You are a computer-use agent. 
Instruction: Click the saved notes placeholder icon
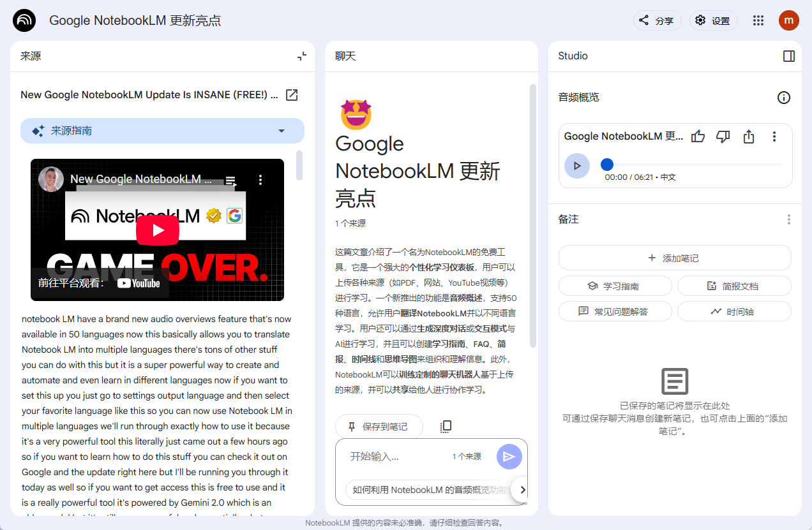point(675,381)
